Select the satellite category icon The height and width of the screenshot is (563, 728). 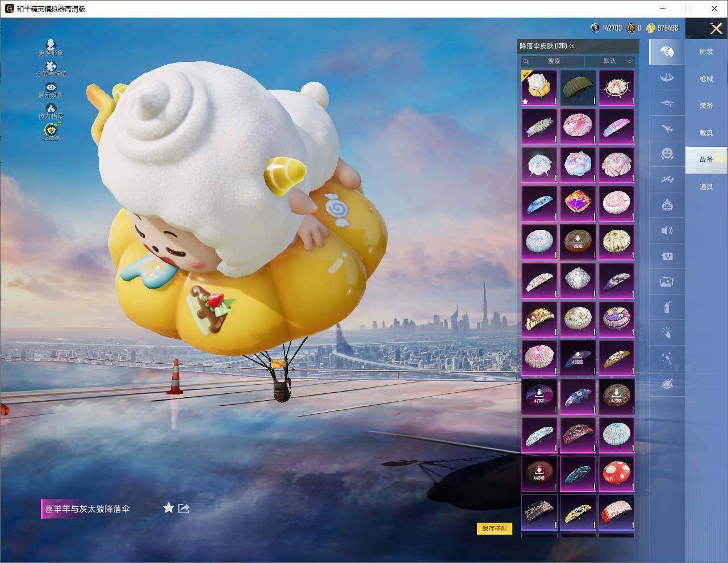tap(667, 179)
